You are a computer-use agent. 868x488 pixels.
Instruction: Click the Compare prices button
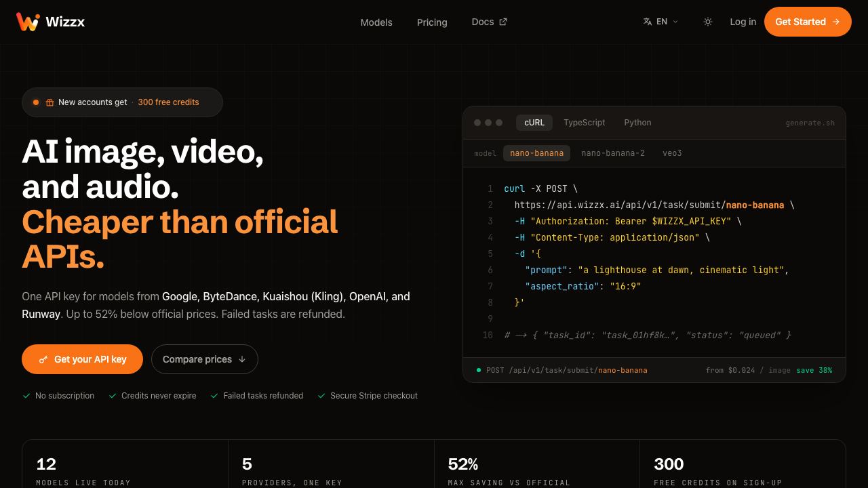coord(205,359)
